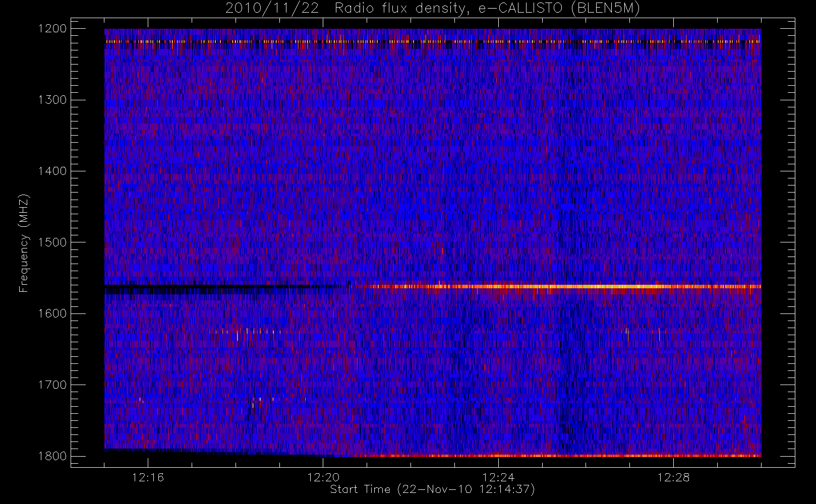Select the '1500' frequency axis label
The width and height of the screenshot is (816, 504).
[x=52, y=242]
